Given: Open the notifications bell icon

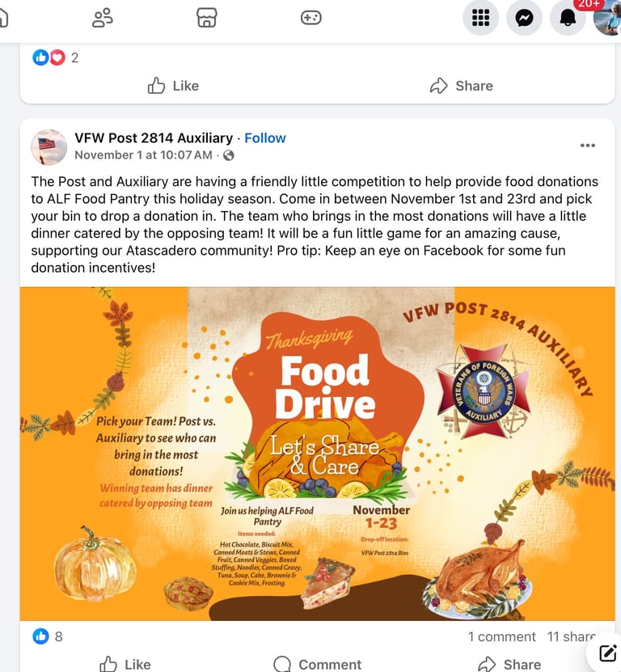Looking at the screenshot, I should 568,18.
